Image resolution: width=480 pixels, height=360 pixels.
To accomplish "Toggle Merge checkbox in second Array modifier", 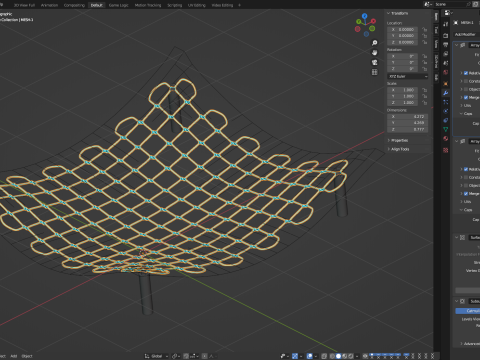I will (x=466, y=193).
